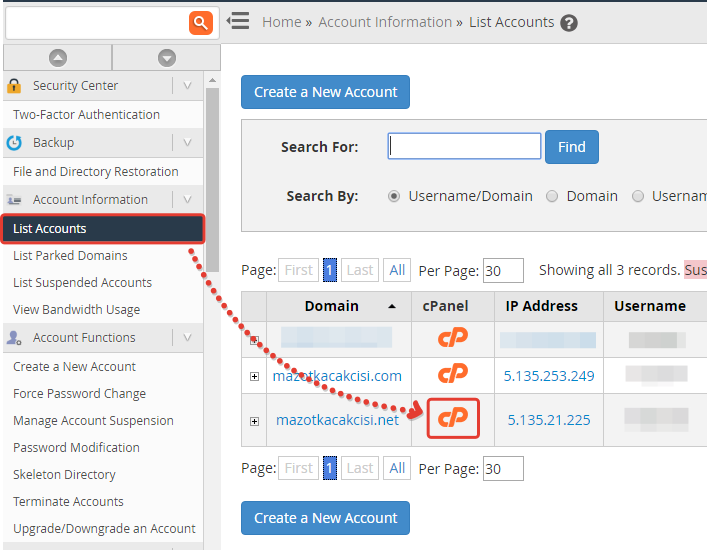Open List Suspended Accounts in sidebar
707x550 pixels.
coord(82,283)
